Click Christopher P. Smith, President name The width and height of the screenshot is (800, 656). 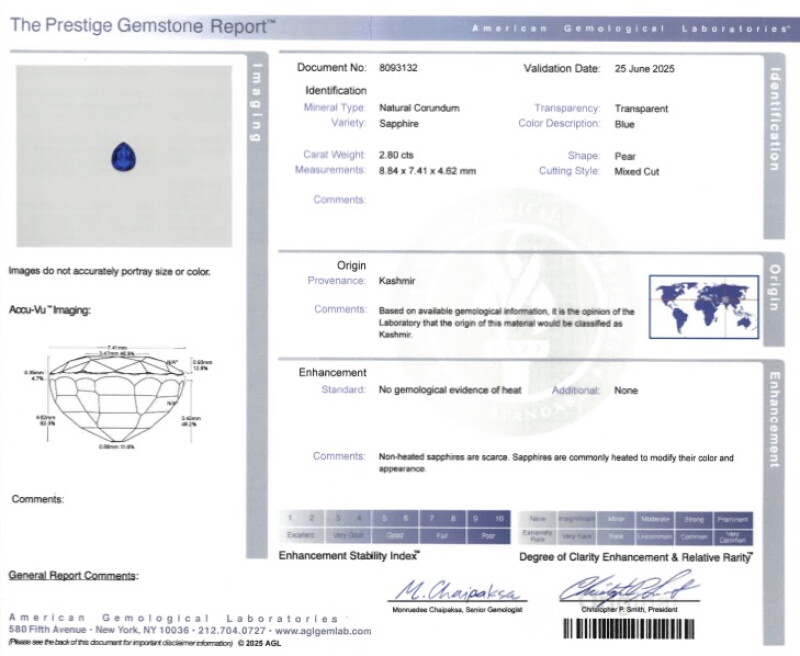(629, 610)
